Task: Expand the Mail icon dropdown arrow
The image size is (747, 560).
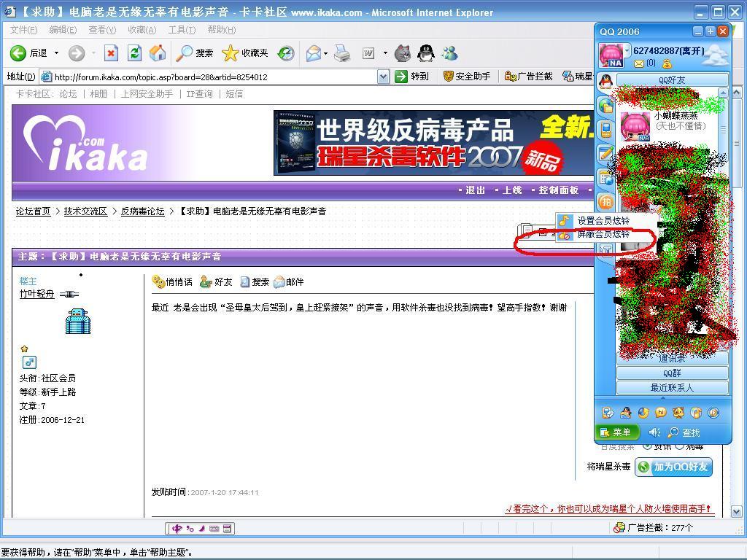Action: [x=326, y=52]
